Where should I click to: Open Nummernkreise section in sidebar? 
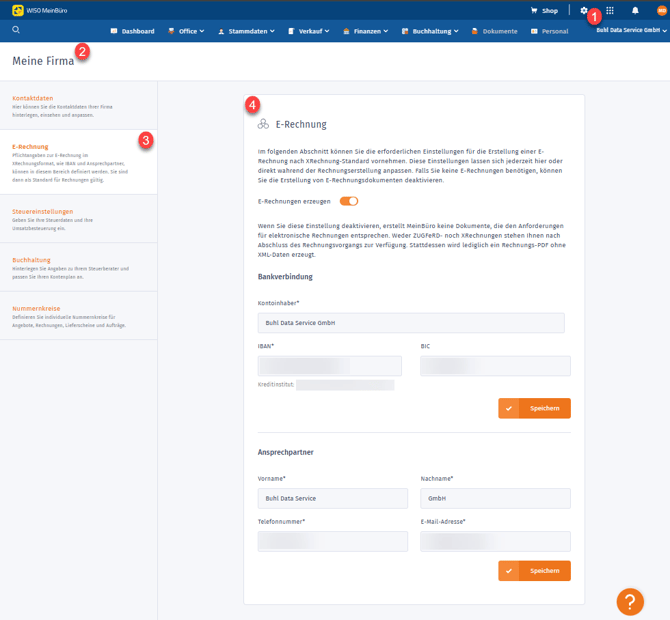[36, 308]
